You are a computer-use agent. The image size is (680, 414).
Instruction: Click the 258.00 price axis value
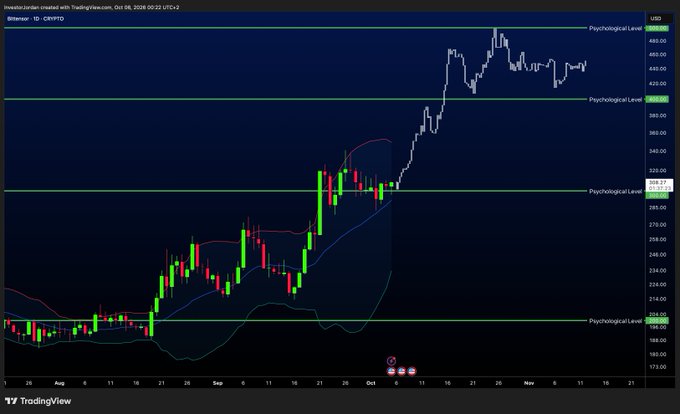coord(658,239)
